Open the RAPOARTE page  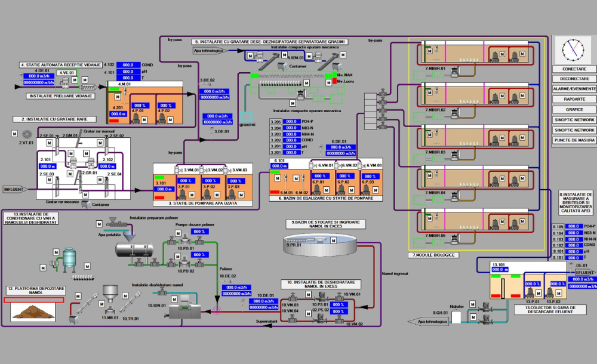pos(574,99)
